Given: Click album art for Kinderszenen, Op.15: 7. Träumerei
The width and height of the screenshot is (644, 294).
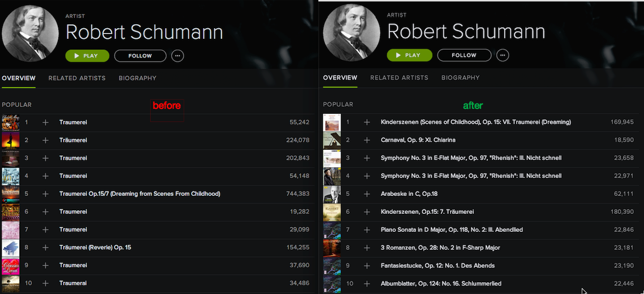Looking at the screenshot, I should (x=332, y=212).
